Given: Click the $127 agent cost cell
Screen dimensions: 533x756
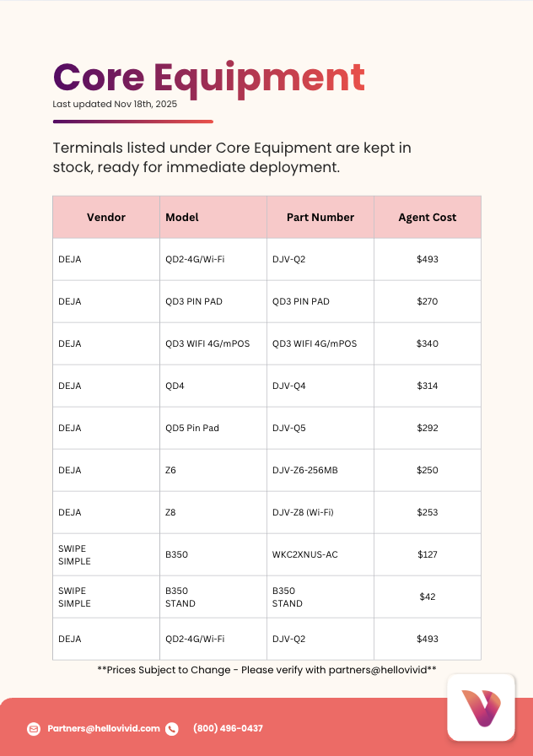Looking at the screenshot, I should pyautogui.click(x=428, y=554).
